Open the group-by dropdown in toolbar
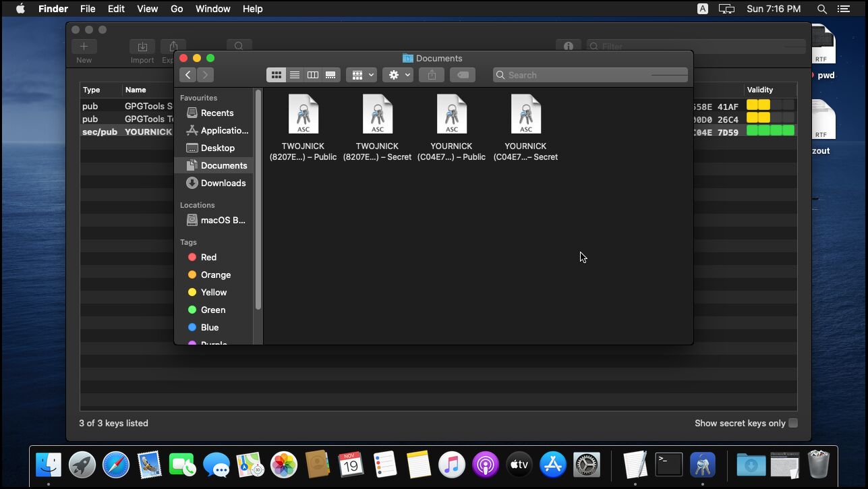 [x=361, y=75]
